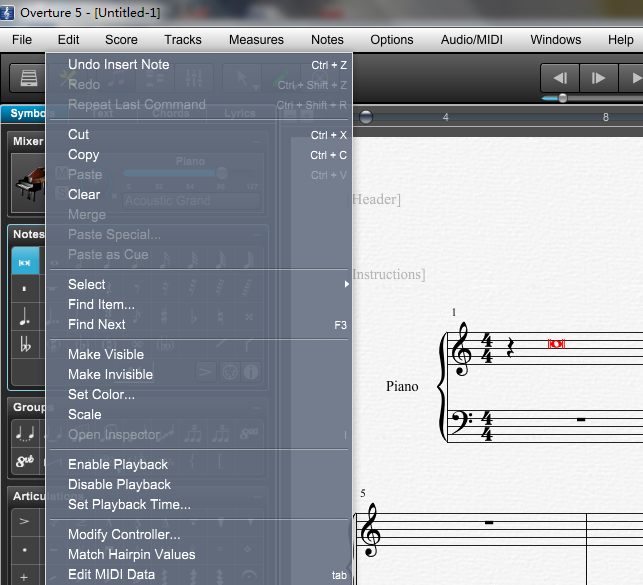Open the Audio/MIDI menu
The width and height of the screenshot is (643, 585).
pos(472,40)
